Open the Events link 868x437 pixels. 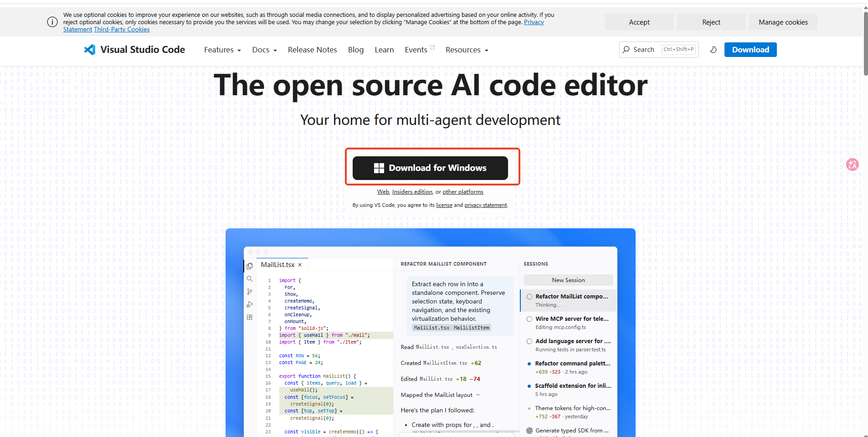click(x=420, y=50)
